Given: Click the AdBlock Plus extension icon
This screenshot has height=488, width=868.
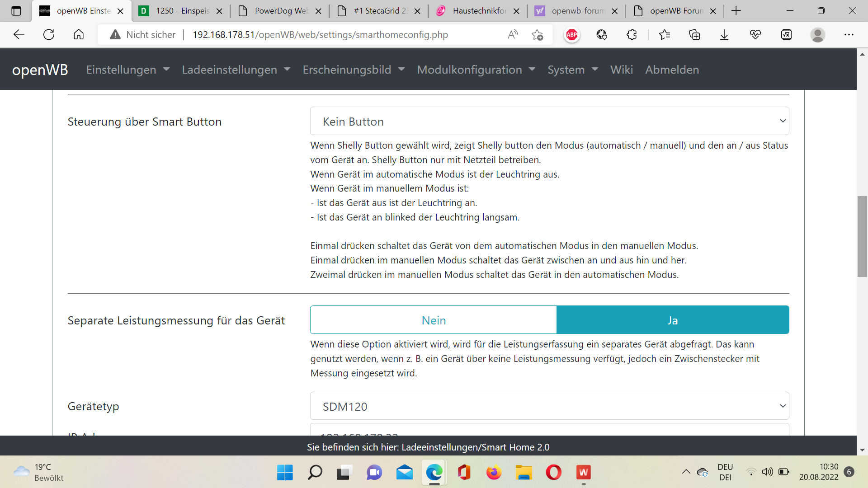Looking at the screenshot, I should pos(572,35).
